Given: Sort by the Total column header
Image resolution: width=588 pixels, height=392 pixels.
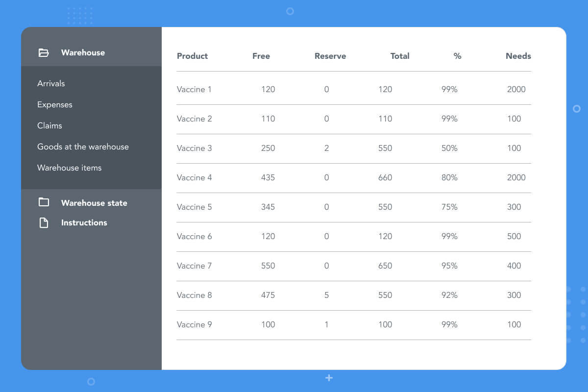Looking at the screenshot, I should click(400, 56).
